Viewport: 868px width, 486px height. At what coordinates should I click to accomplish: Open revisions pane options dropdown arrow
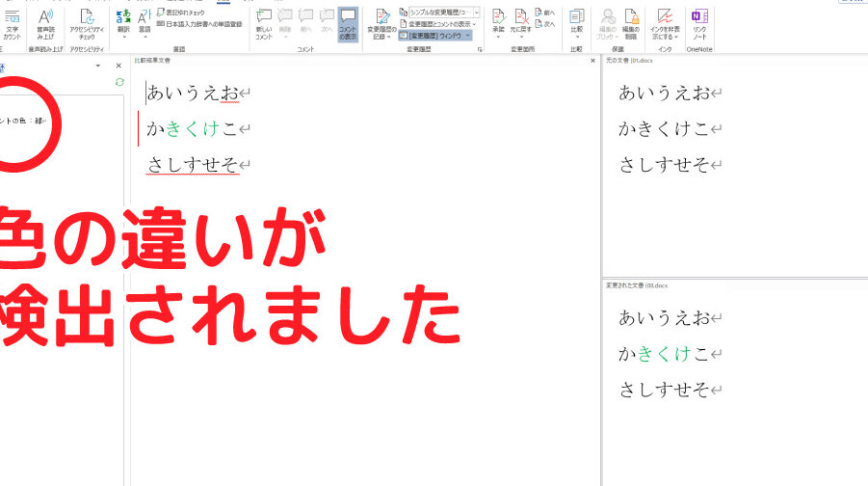pos(98,66)
